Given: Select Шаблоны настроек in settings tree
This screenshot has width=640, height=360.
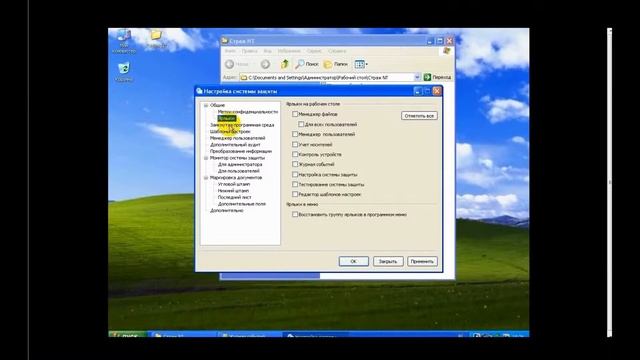Looking at the screenshot, I should pos(230,131).
